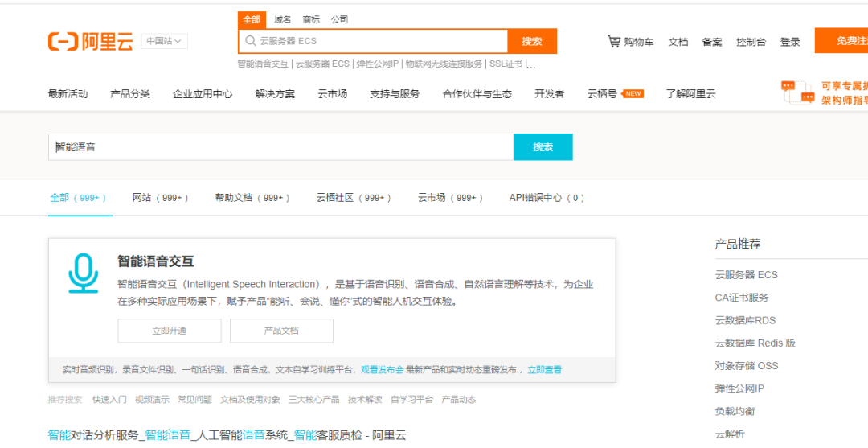
Task: Click the 立即开通 button
Action: click(170, 331)
